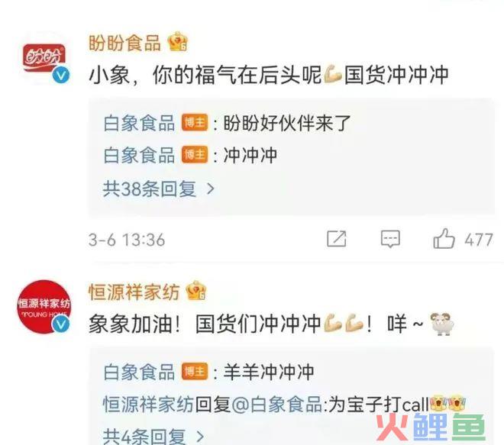The width and height of the screenshot is (504, 445).
Task: Tap the blue verified badge on 盼盼 avatar
Action: [61, 75]
